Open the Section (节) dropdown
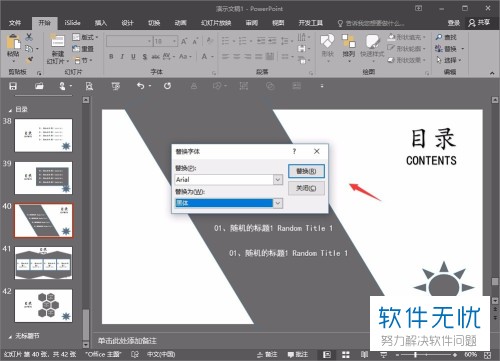This screenshot has height=361, width=500. point(83,60)
